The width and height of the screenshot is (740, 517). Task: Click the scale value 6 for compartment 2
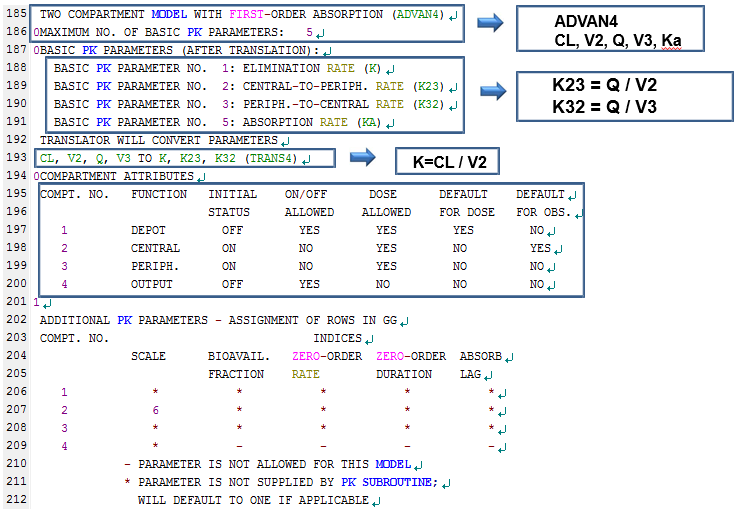[x=155, y=410]
